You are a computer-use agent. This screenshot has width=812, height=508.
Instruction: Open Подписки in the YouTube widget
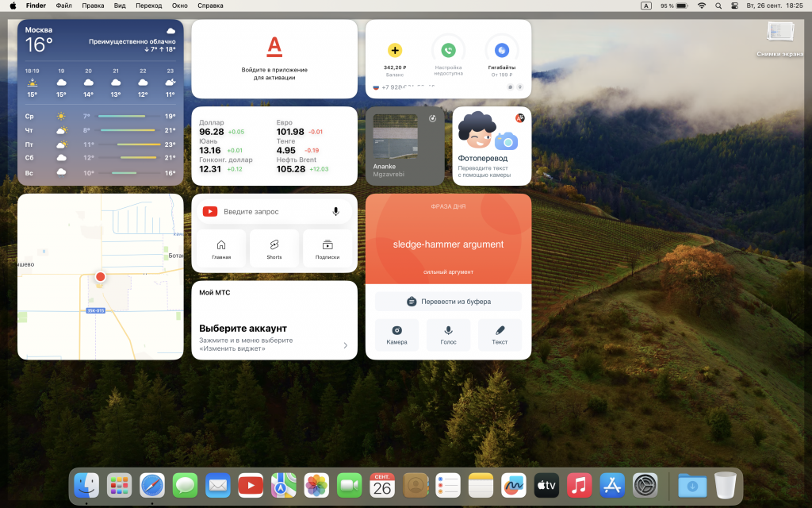click(327, 248)
